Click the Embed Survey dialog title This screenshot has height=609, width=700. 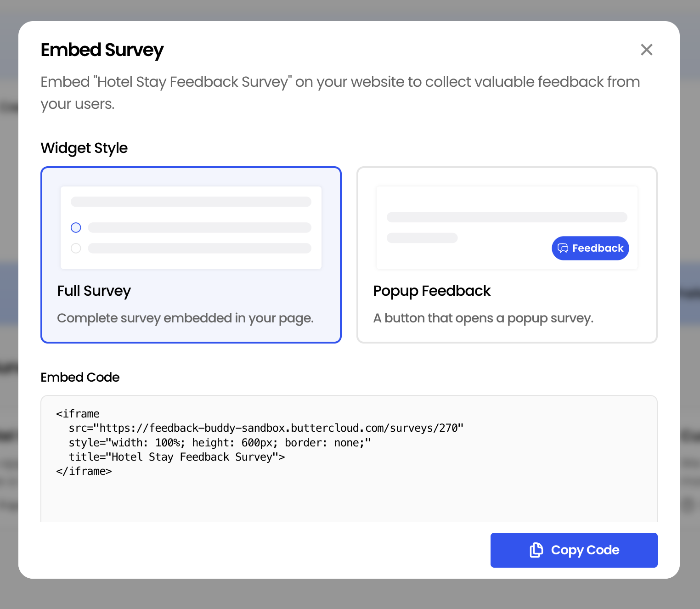pyautogui.click(x=102, y=50)
